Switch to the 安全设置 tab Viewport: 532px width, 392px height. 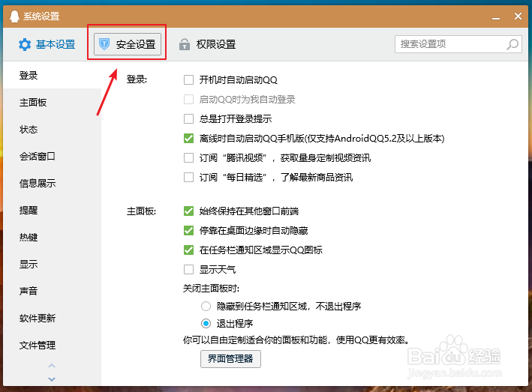point(128,44)
